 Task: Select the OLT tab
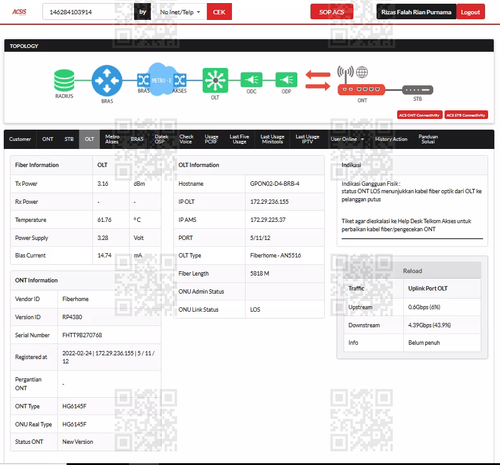(89, 139)
